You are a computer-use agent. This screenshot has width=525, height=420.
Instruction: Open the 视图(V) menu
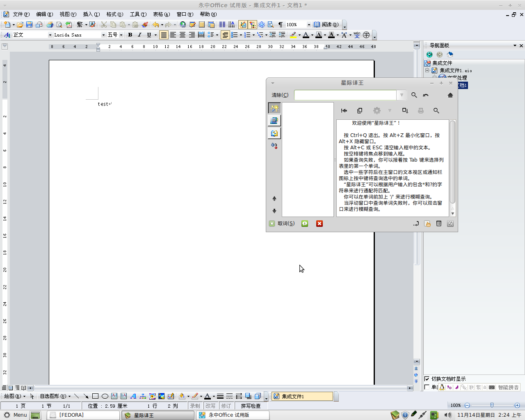click(68, 14)
